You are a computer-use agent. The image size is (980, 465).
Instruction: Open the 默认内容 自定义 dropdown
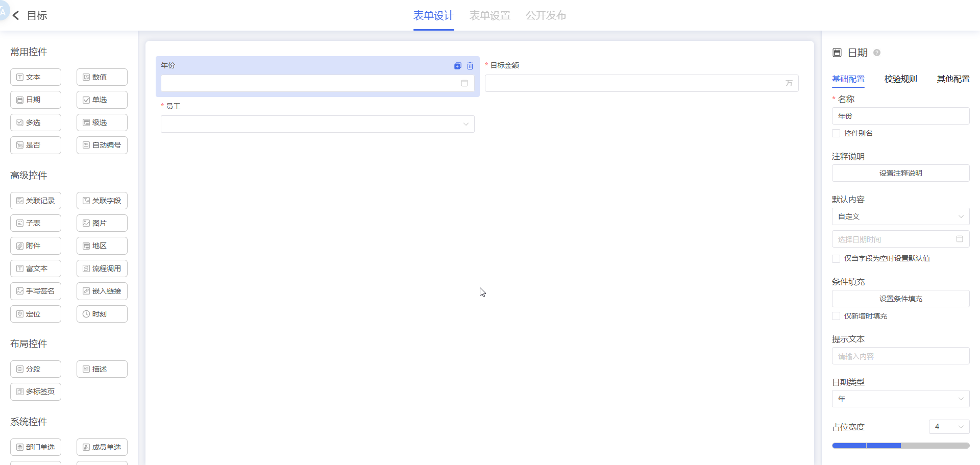(900, 216)
